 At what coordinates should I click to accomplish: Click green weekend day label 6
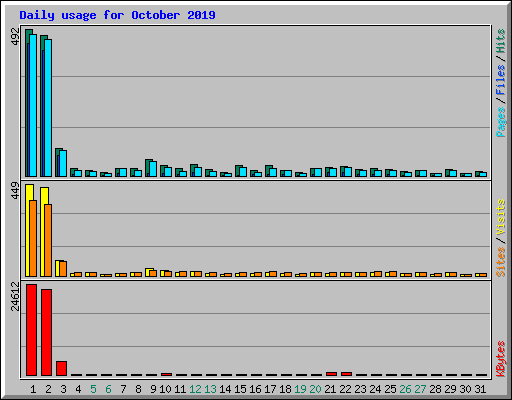[108, 389]
